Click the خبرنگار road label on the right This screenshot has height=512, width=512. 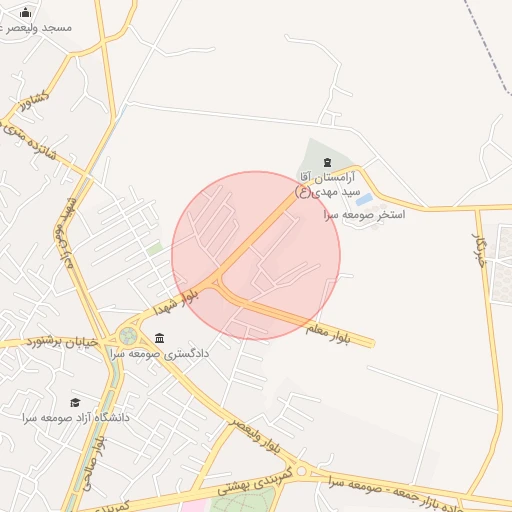[479, 250]
